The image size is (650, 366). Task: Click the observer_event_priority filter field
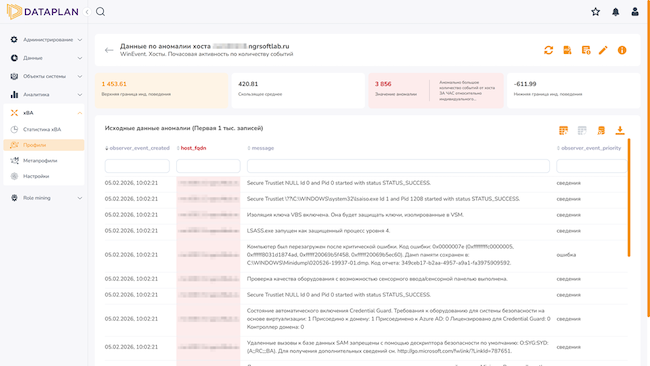coord(592,166)
